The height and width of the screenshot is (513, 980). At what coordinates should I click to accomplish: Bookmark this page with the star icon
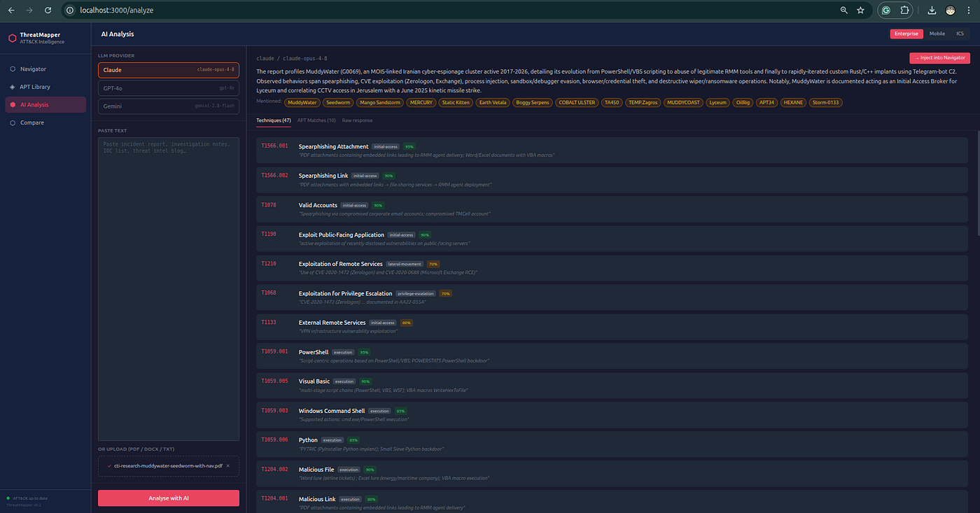[x=860, y=10]
